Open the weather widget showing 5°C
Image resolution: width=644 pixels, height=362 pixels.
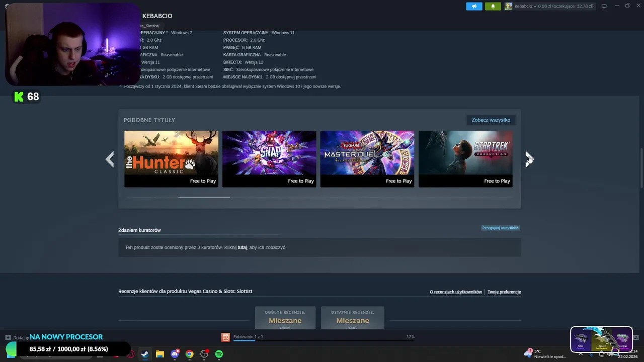click(x=545, y=354)
